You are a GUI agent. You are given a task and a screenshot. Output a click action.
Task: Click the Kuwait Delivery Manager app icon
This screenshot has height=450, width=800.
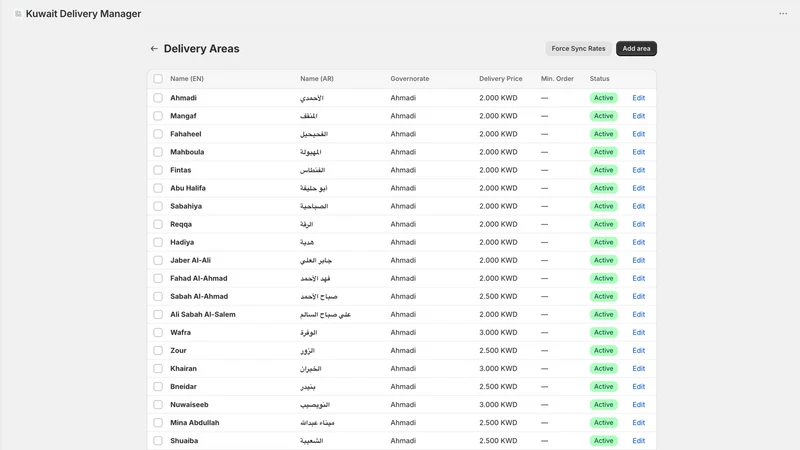18,14
